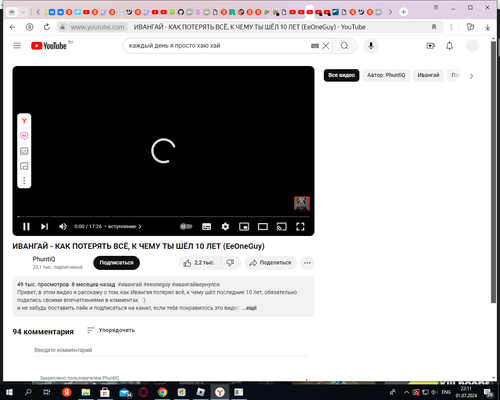
Task: Open YouTube notifications bell
Action: click(450, 46)
